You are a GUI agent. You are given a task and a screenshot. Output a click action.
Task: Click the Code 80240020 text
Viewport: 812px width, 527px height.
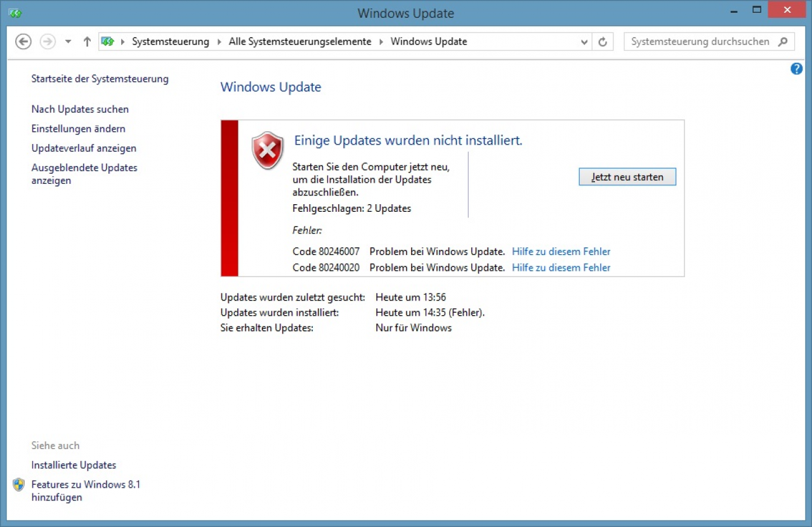326,268
